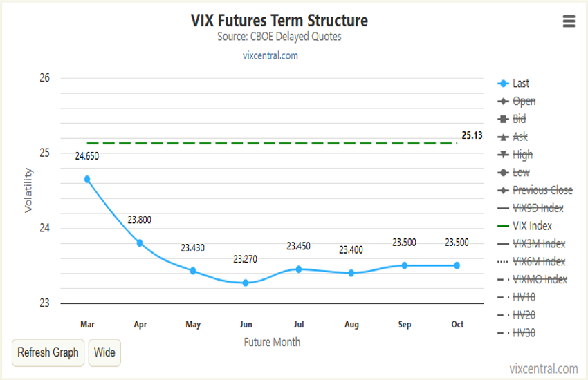Show the Low series in legend
This screenshot has height=380, width=588.
[x=522, y=173]
